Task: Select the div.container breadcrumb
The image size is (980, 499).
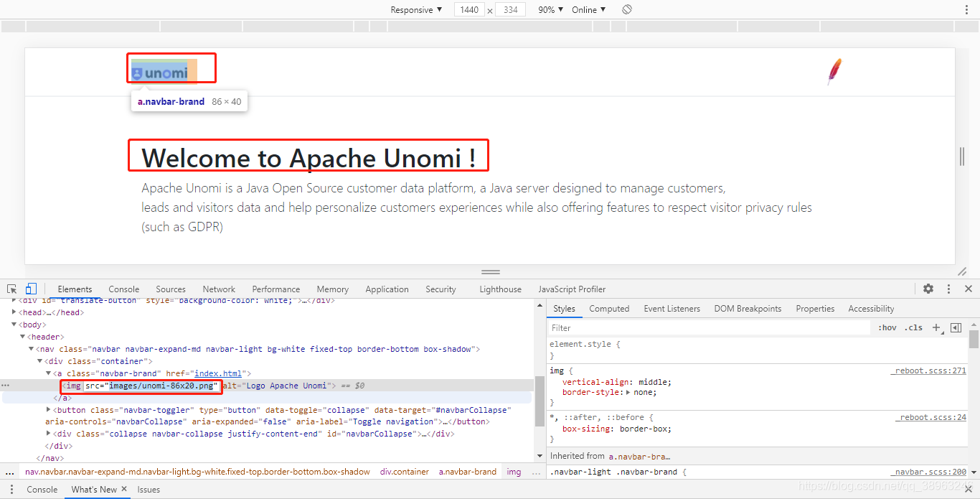Action: (405, 472)
